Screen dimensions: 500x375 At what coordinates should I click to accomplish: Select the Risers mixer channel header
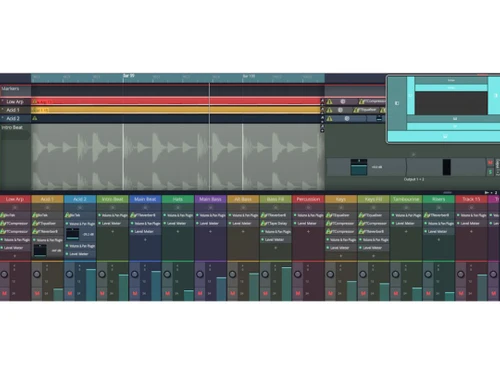pyautogui.click(x=439, y=199)
